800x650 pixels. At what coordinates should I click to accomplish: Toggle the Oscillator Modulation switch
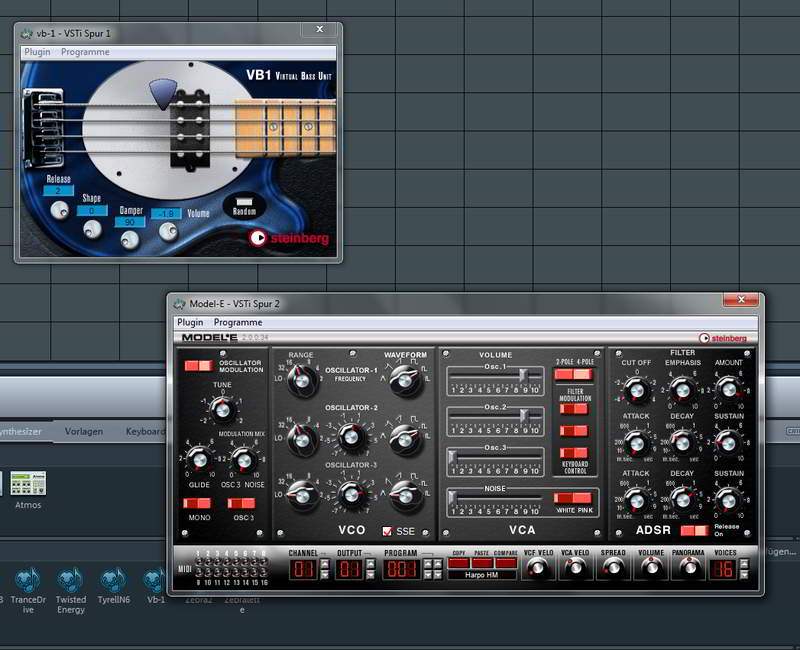coord(199,366)
